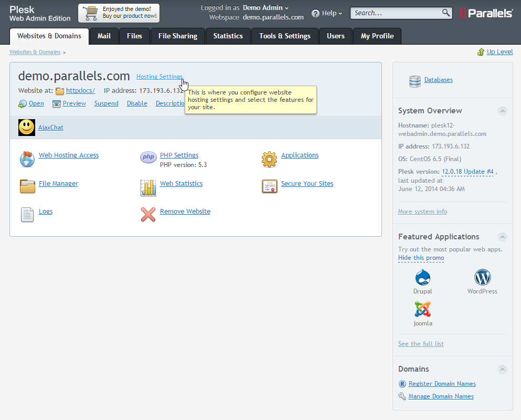
Task: Click the Hosting Settings link
Action: click(x=160, y=77)
